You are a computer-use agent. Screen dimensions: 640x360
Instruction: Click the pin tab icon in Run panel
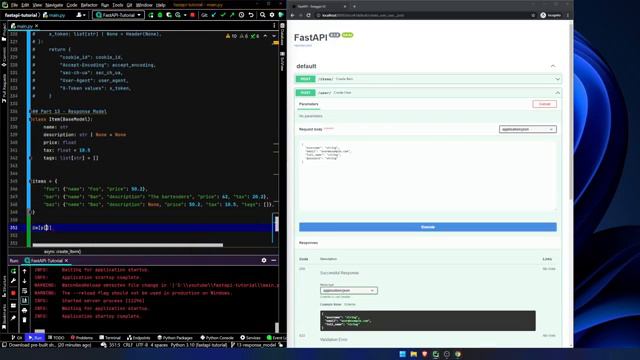pyautogui.click(x=13, y=318)
